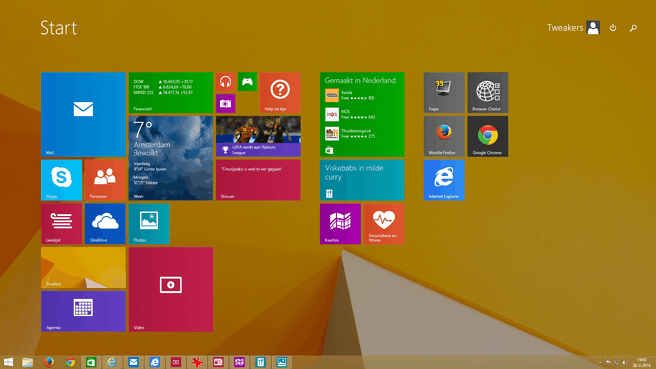Open the Nieuws news tile
The height and width of the screenshot is (369, 656).
(258, 180)
